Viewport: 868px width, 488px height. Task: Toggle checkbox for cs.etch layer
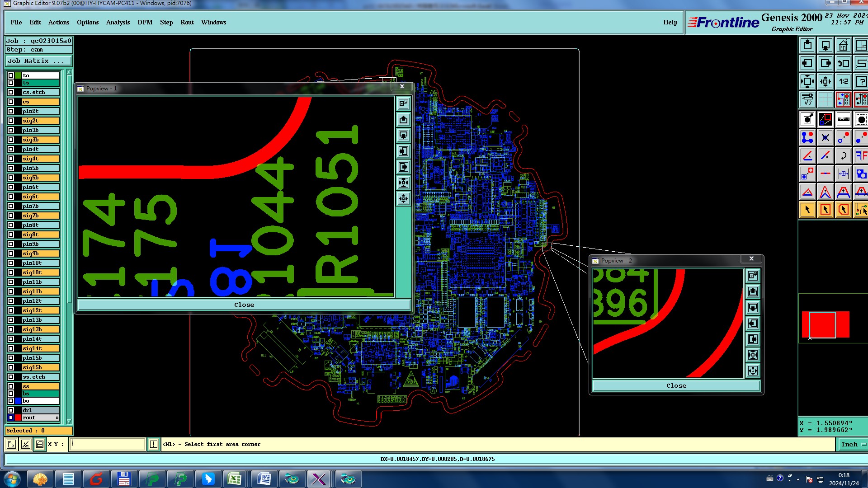[11, 92]
